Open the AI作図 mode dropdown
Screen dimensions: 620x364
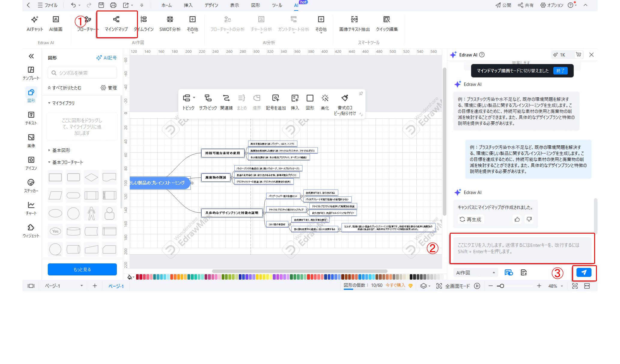[x=475, y=273]
